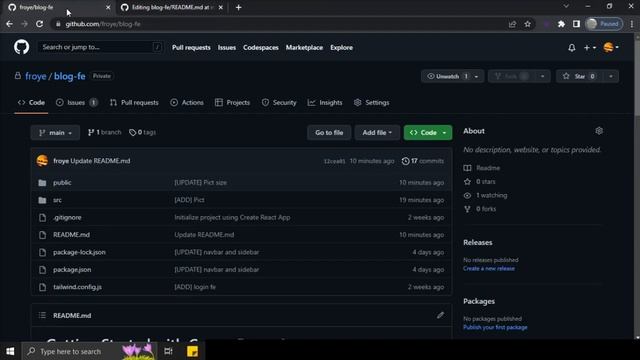Open the user avatar menu
This screenshot has width=640, height=360.
(611, 48)
